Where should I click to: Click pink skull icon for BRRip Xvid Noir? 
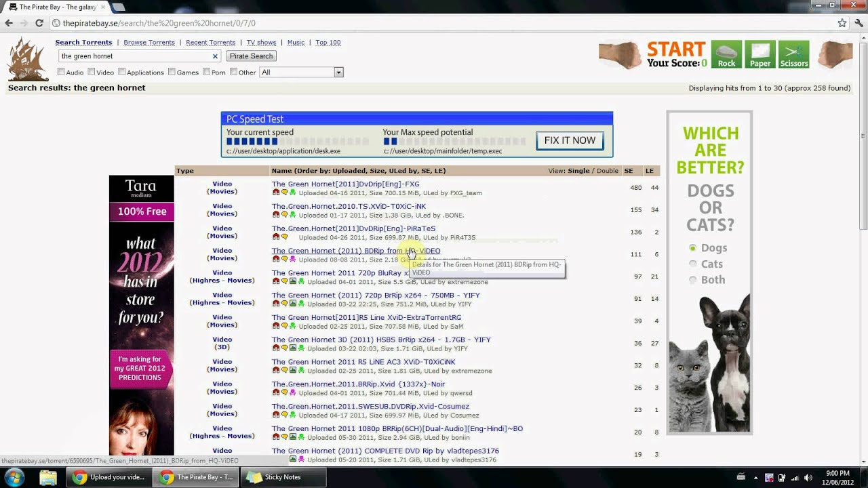293,393
